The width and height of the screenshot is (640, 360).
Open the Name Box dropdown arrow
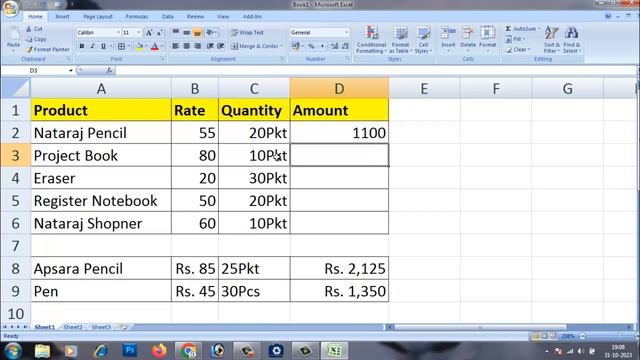pos(71,71)
